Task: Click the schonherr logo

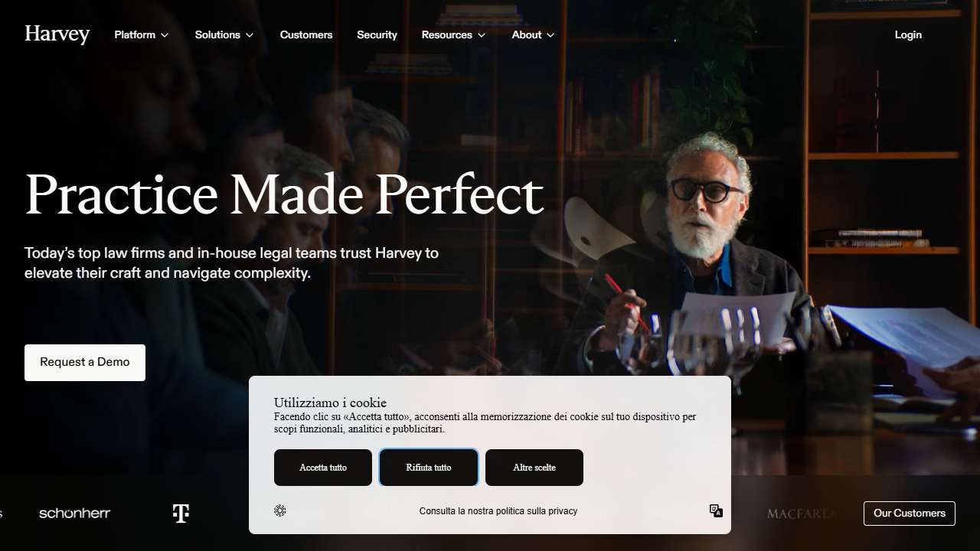Action: coord(74,513)
